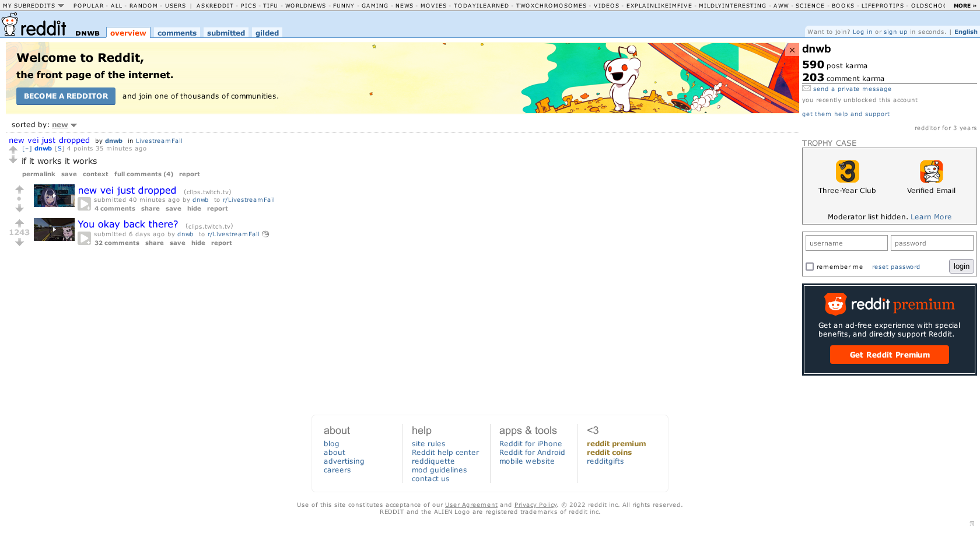The height and width of the screenshot is (557, 980).
Task: Click the envelope private message icon
Action: pos(806,88)
